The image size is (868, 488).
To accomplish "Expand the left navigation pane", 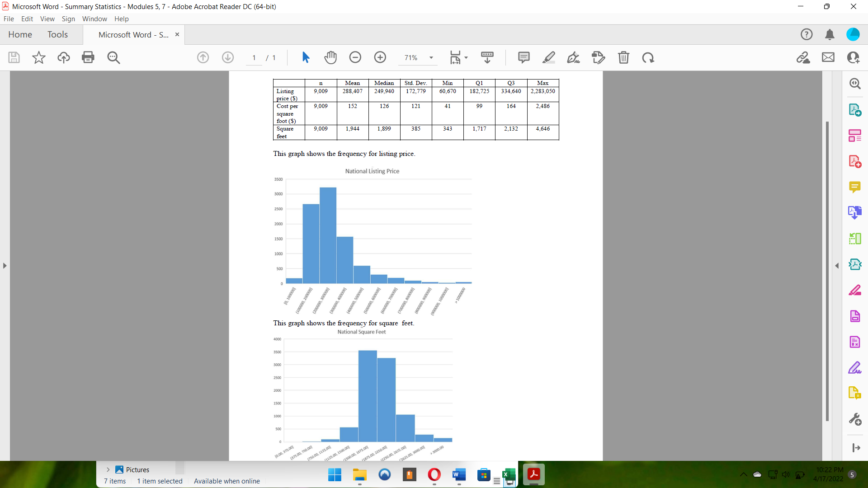I will coord(5,266).
